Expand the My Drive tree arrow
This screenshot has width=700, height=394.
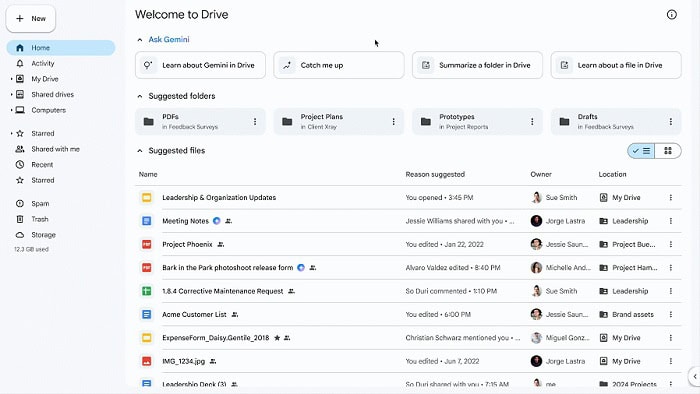pyautogui.click(x=12, y=79)
